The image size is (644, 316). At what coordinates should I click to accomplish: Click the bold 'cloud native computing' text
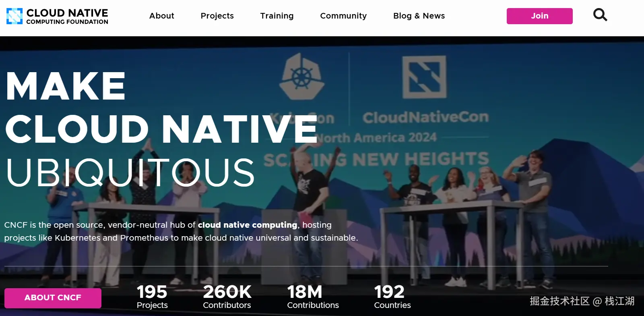[x=248, y=225]
